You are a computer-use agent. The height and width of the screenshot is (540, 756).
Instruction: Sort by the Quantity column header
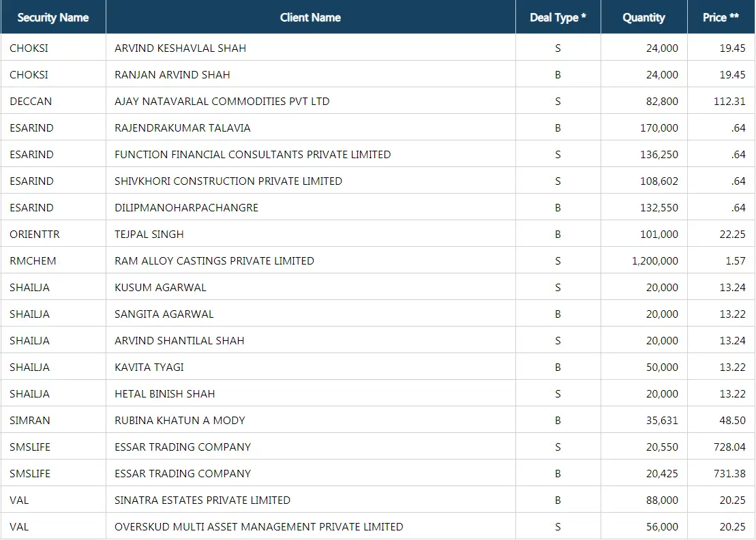tap(643, 17)
